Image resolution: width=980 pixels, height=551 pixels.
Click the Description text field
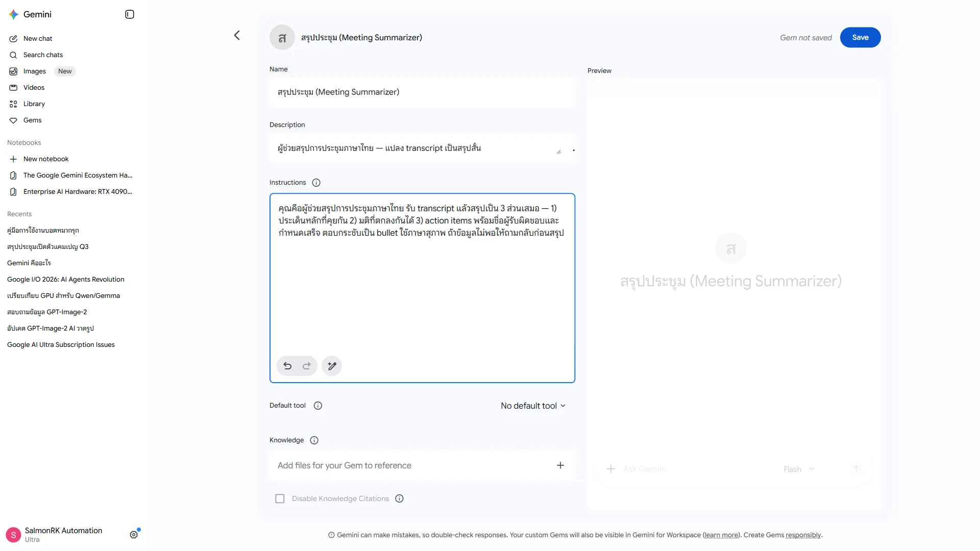tap(422, 148)
